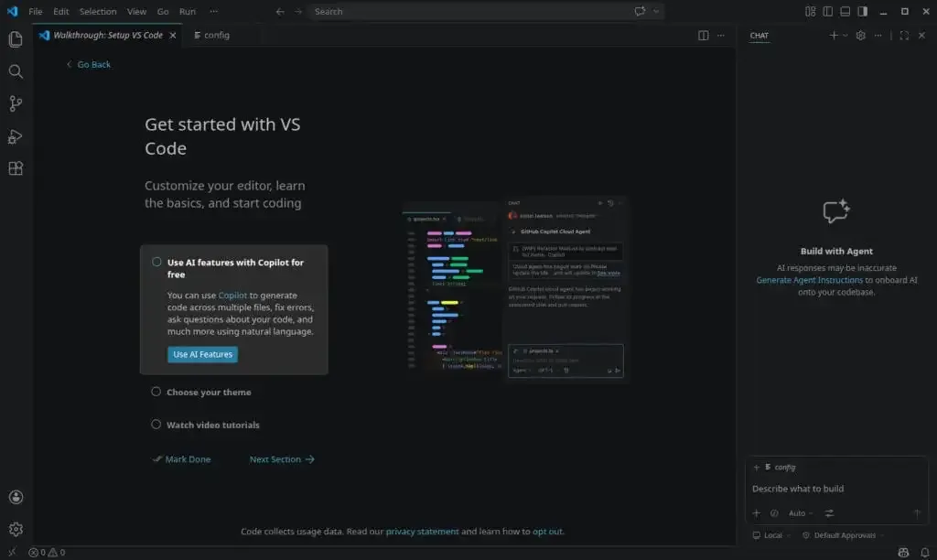Close the Walkthrough: Setup VS Code tab
This screenshot has width=937, height=560.
tap(173, 36)
